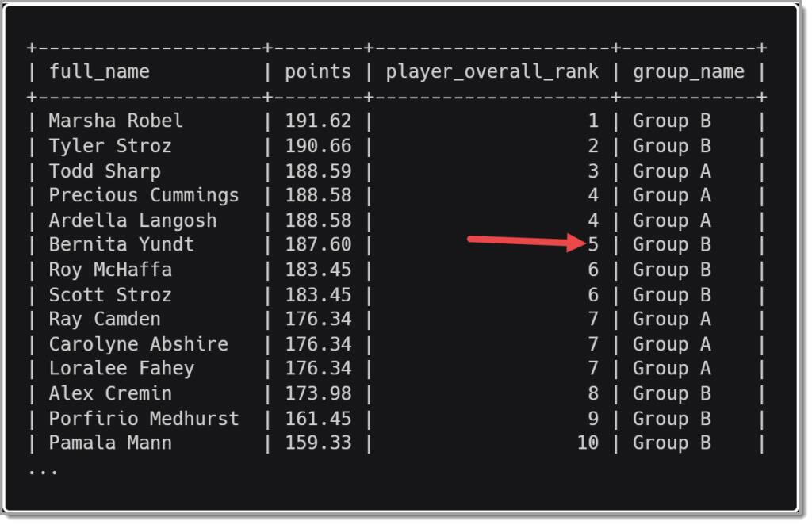Select Bernita Yundt's points 187.60
This screenshot has width=812, height=525.
click(318, 244)
